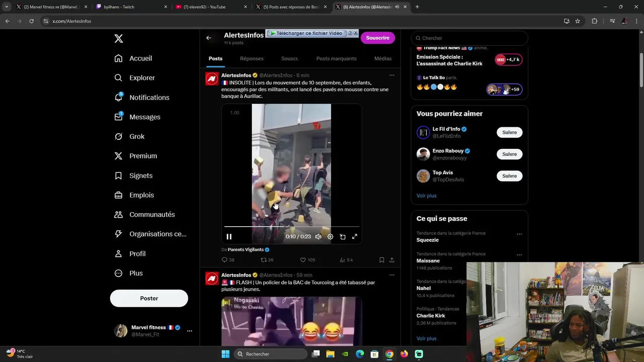Open Communautés in the sidebar
The width and height of the screenshot is (644, 362).
point(144,215)
